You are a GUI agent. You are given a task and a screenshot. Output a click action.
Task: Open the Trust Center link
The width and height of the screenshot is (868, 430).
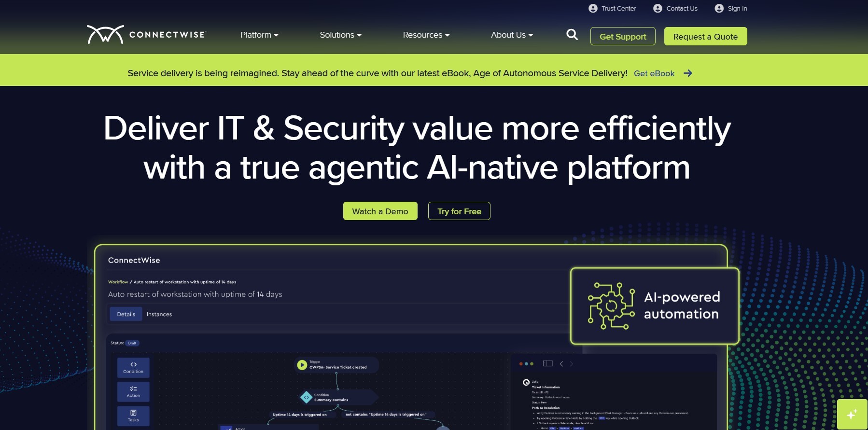(x=618, y=8)
